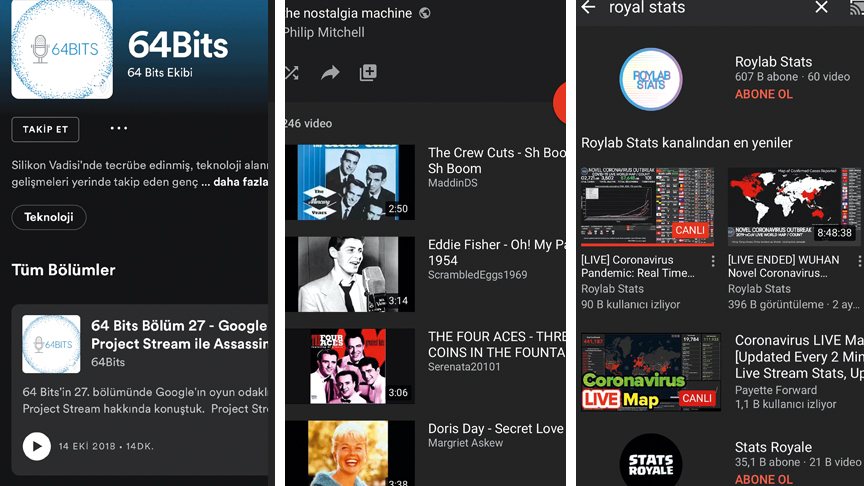Image resolution: width=864 pixels, height=486 pixels.
Task: Tap the episode 27 small cover thumbnail
Action: click(51, 344)
